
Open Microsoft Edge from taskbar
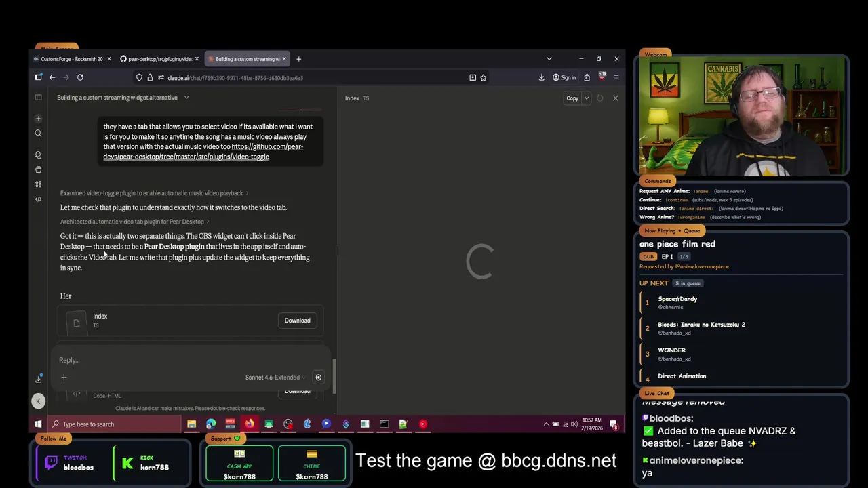211,424
